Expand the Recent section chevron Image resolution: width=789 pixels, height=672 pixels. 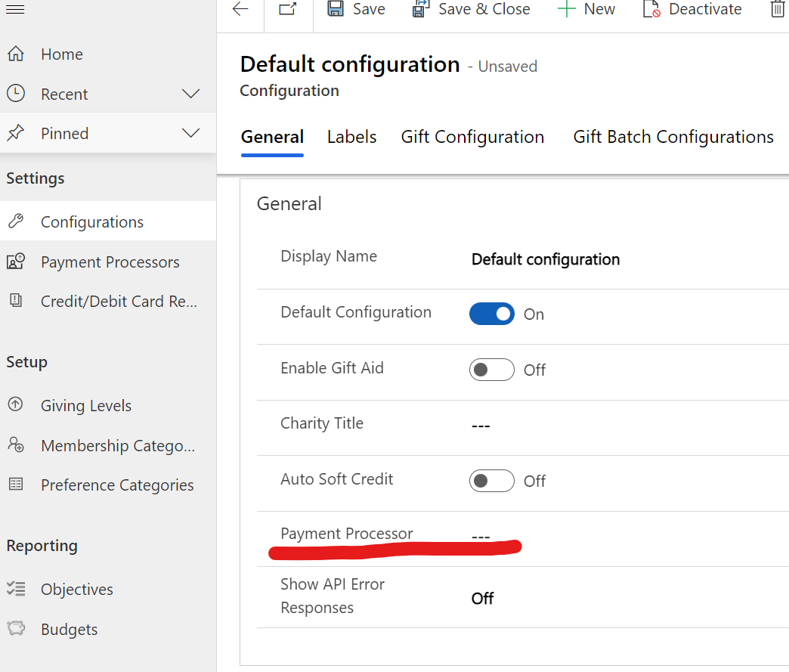(x=191, y=94)
